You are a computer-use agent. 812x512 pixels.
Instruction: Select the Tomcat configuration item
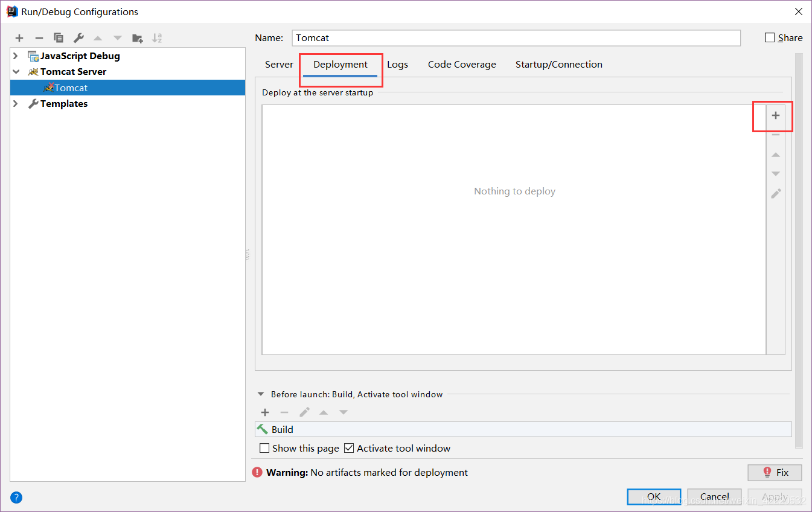tap(128, 88)
